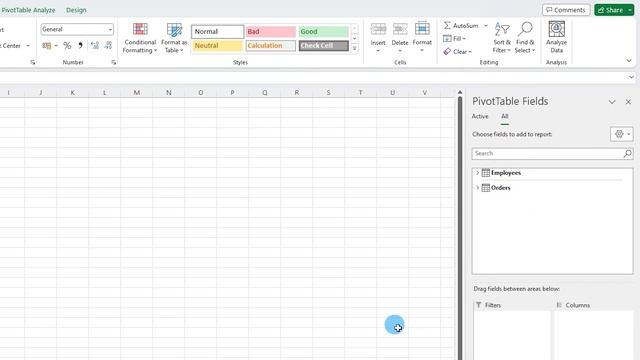This screenshot has height=360, width=640.
Task: Expand the Employees table fields
Action: (x=478, y=173)
